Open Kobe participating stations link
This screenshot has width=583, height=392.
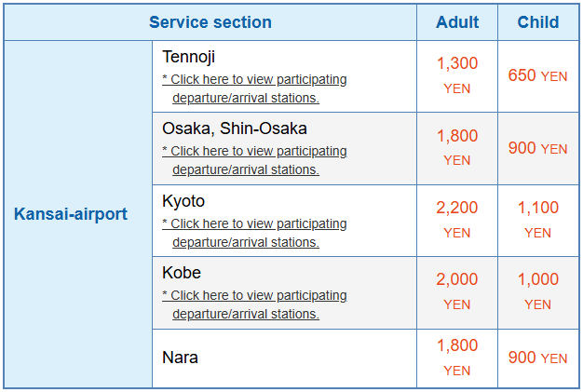pos(254,304)
